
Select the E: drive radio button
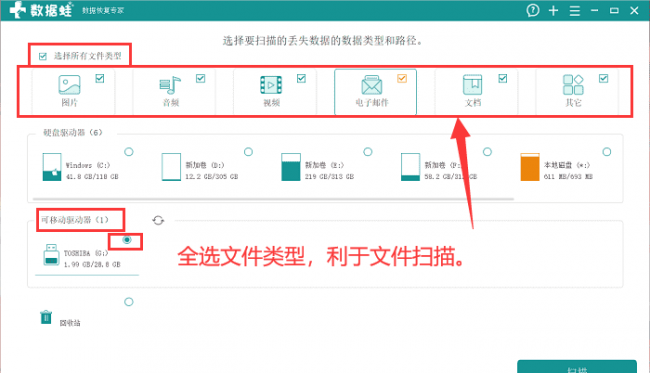(368, 152)
